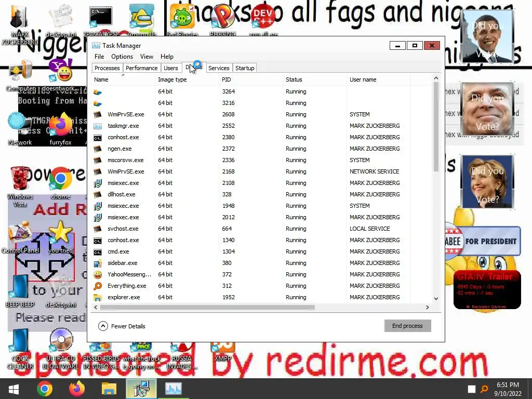Select the Control Panel desktop icon

click(20, 237)
